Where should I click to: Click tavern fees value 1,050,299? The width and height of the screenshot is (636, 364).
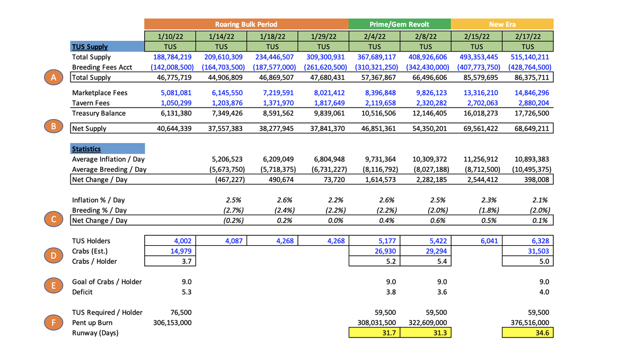point(176,103)
